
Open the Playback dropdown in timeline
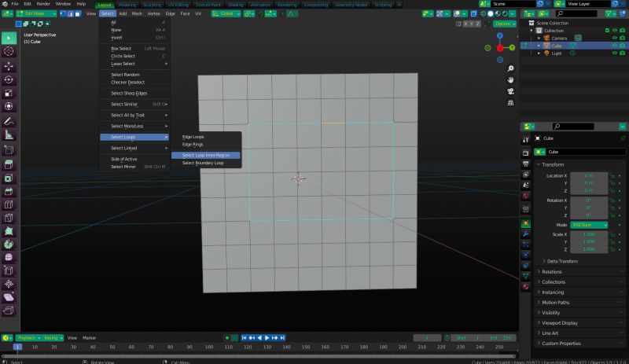[x=29, y=338]
